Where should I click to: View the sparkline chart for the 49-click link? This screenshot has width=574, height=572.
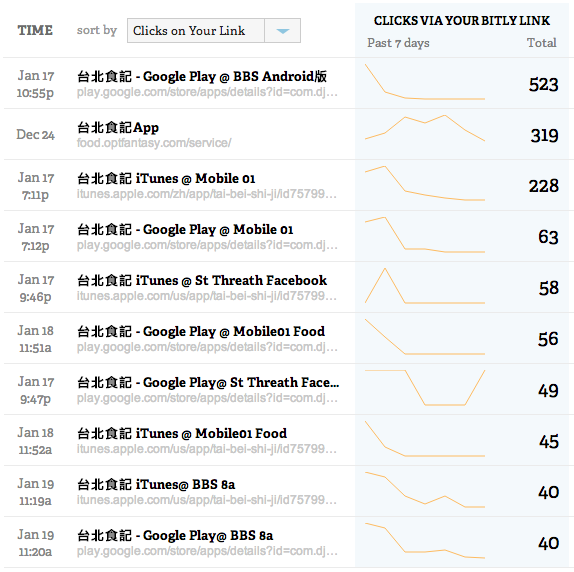425,388
